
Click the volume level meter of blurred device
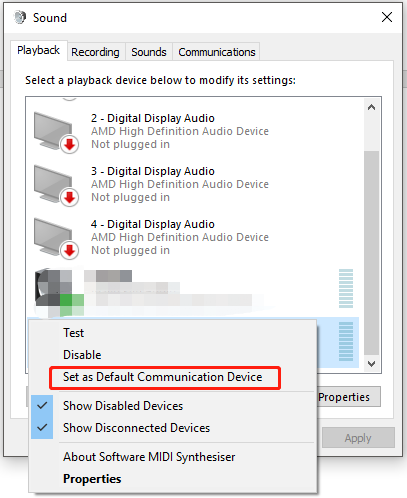pos(346,288)
